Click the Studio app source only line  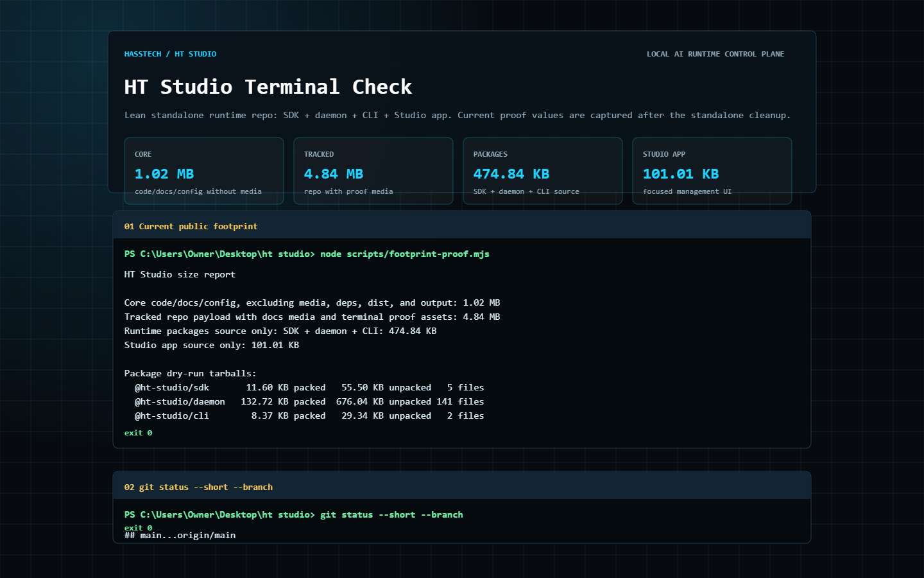(212, 346)
